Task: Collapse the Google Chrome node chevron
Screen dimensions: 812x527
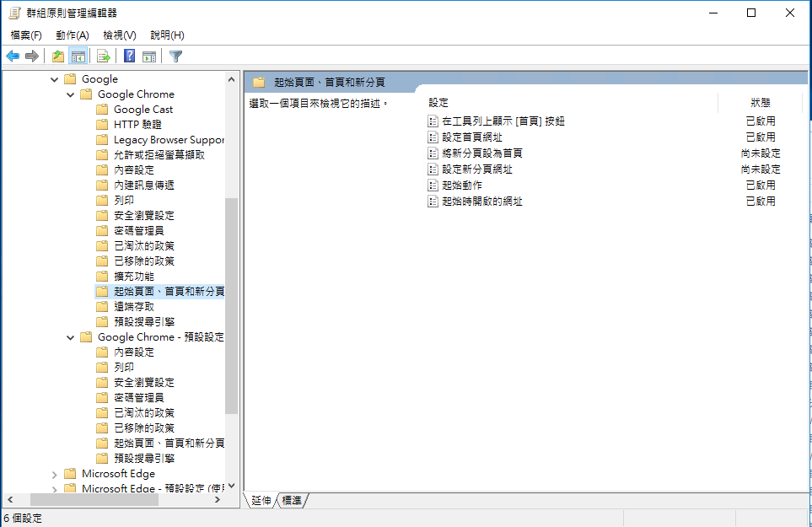Action: pyautogui.click(x=71, y=94)
